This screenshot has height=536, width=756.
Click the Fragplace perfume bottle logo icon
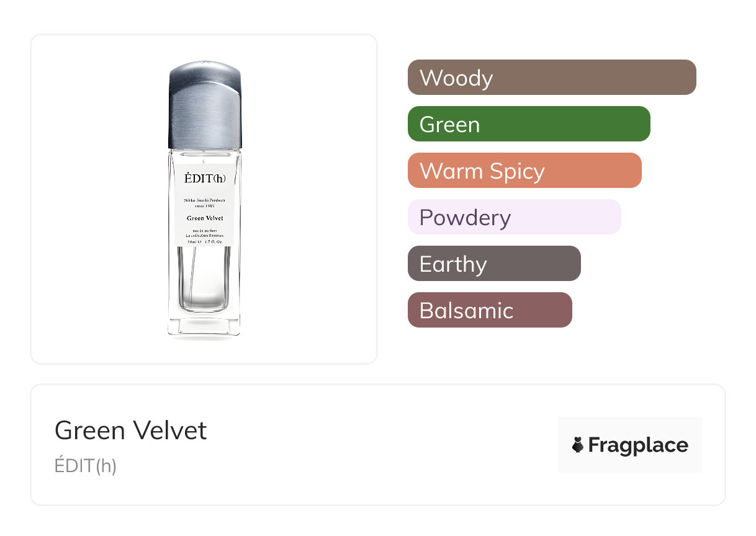578,445
